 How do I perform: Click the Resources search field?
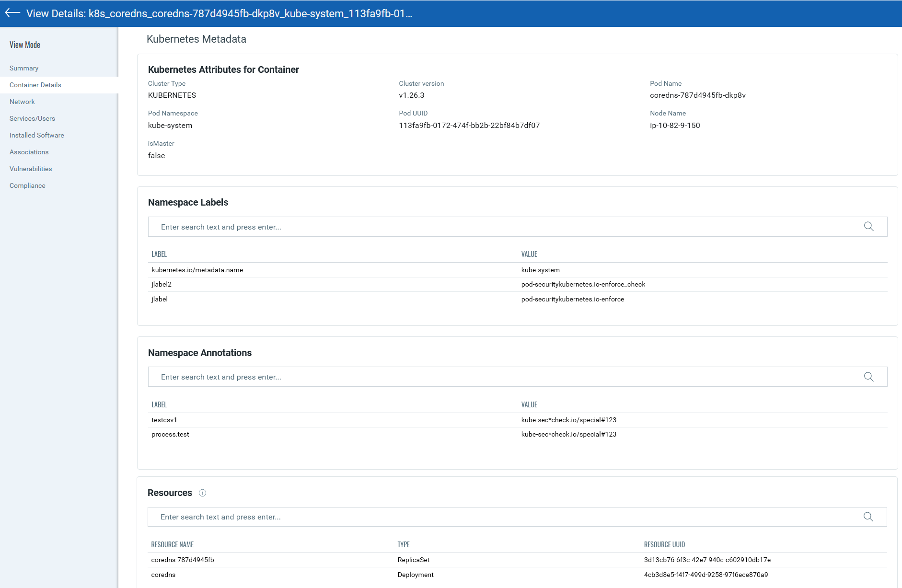(x=383, y=517)
